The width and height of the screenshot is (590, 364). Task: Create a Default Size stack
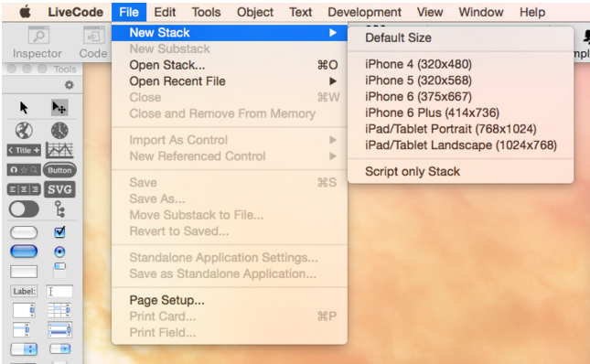[460, 37]
